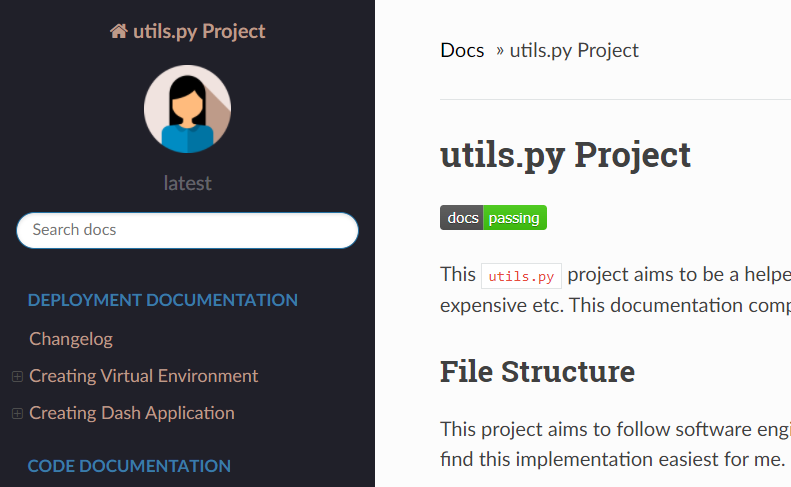Click the red utils.py inline code text

[x=521, y=275]
